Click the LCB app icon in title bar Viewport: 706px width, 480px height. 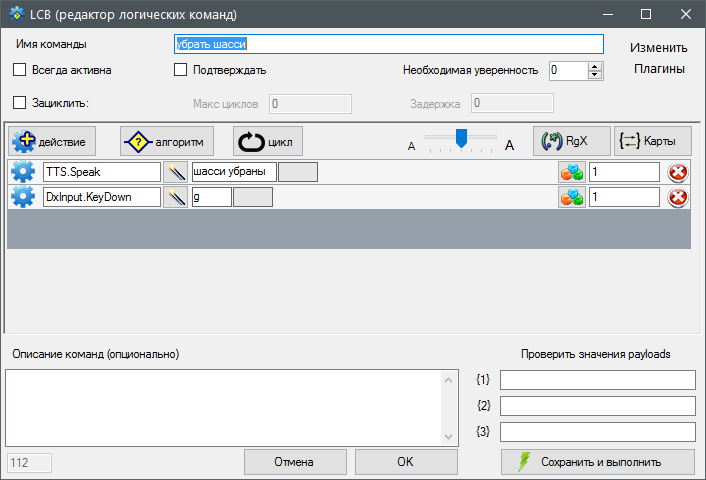pos(17,14)
